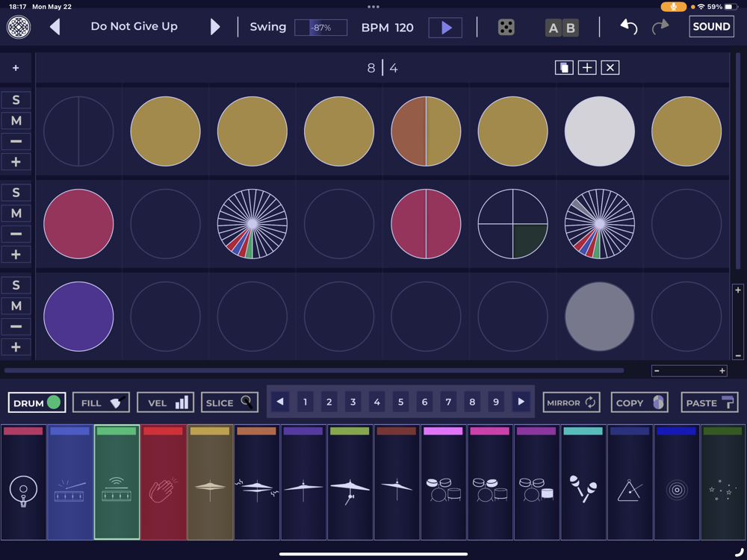
Task: Select the ride cymbal with stick
Action: [350, 482]
